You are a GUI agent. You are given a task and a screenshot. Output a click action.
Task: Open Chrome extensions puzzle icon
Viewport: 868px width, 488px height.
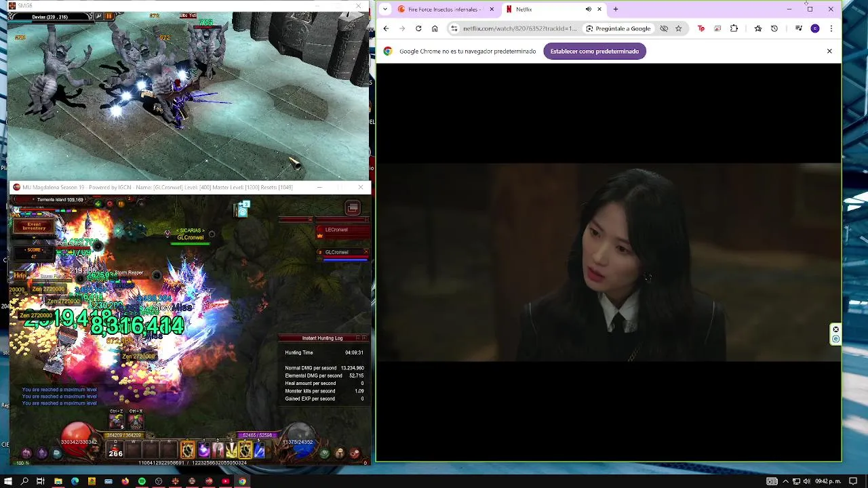734,28
